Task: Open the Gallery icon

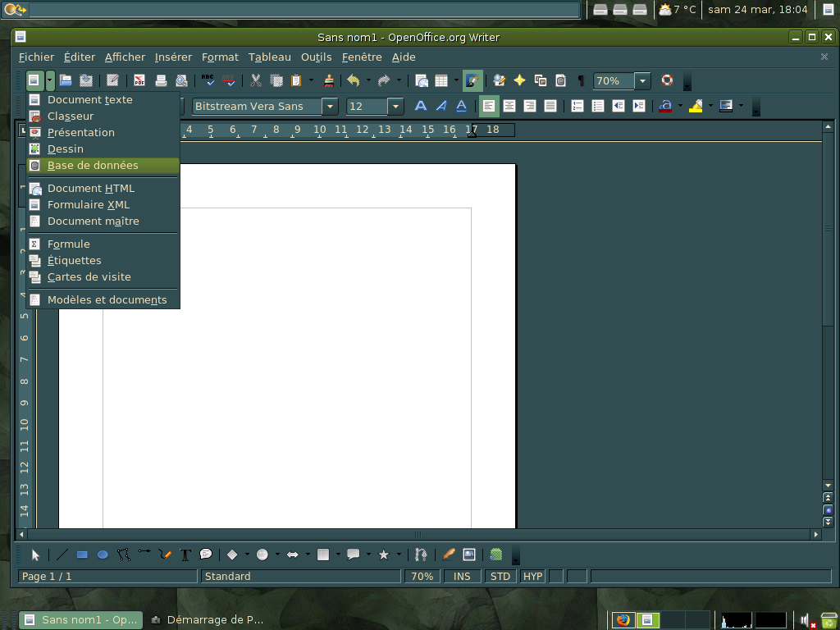Action: tap(540, 80)
